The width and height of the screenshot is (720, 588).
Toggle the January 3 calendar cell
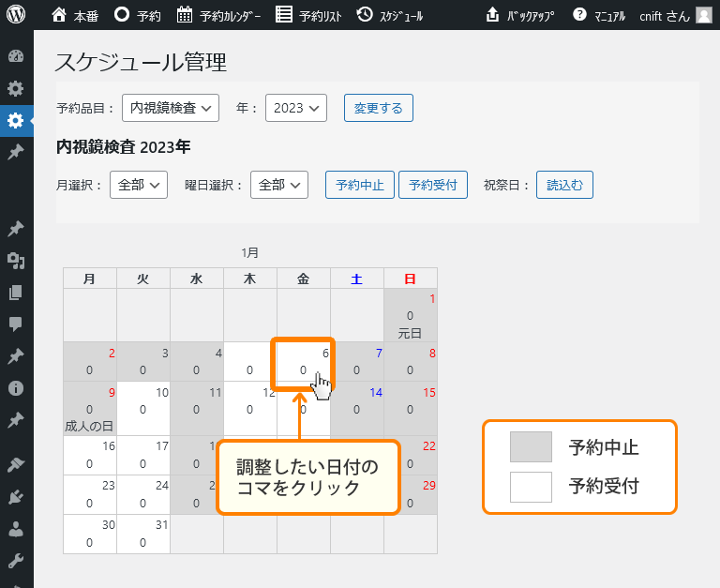tap(142, 362)
